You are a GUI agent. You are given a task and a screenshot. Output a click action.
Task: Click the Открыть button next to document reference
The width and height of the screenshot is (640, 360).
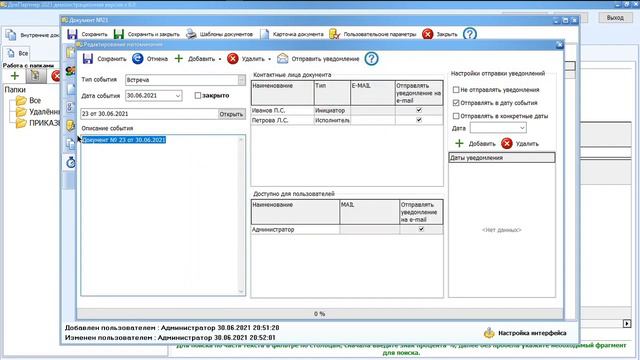coord(231,114)
